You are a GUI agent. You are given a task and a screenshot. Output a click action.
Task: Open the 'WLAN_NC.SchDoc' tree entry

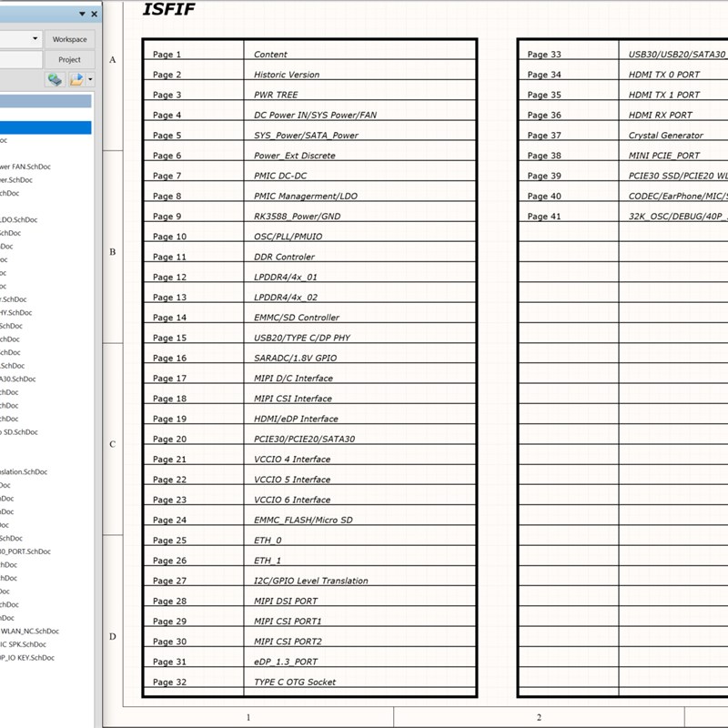(30, 631)
